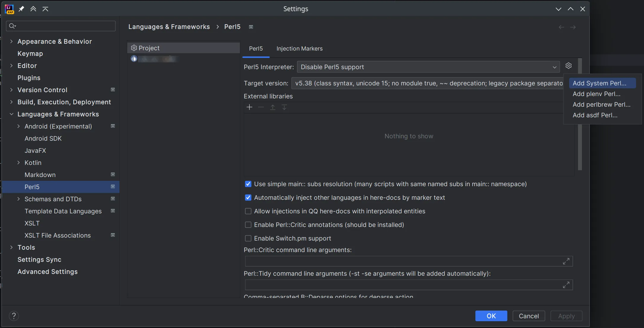Screen dimensions: 644x328
Task: Expand the Perl::Critic arguments field
Action: pyautogui.click(x=566, y=261)
